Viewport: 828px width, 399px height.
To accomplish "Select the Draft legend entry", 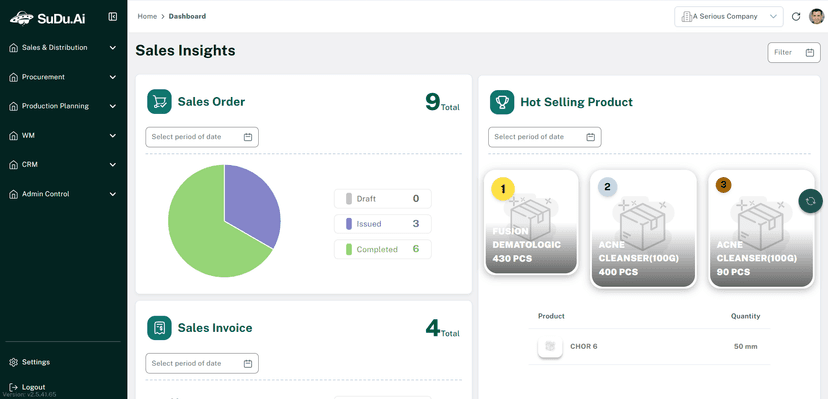I will pyautogui.click(x=383, y=199).
